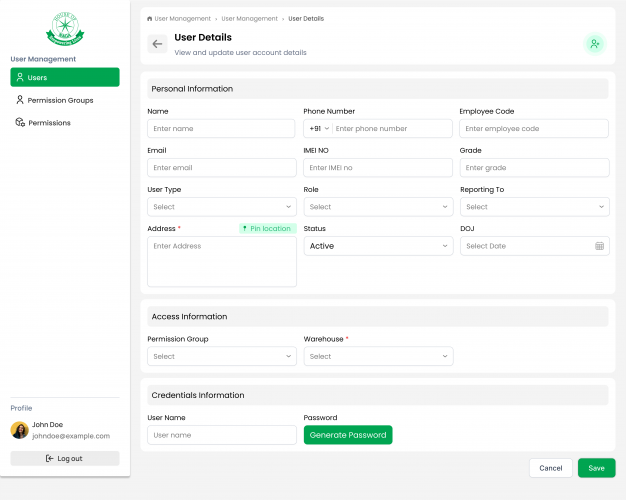Click the add user icon at top right
The width and height of the screenshot is (626, 500).
(595, 44)
